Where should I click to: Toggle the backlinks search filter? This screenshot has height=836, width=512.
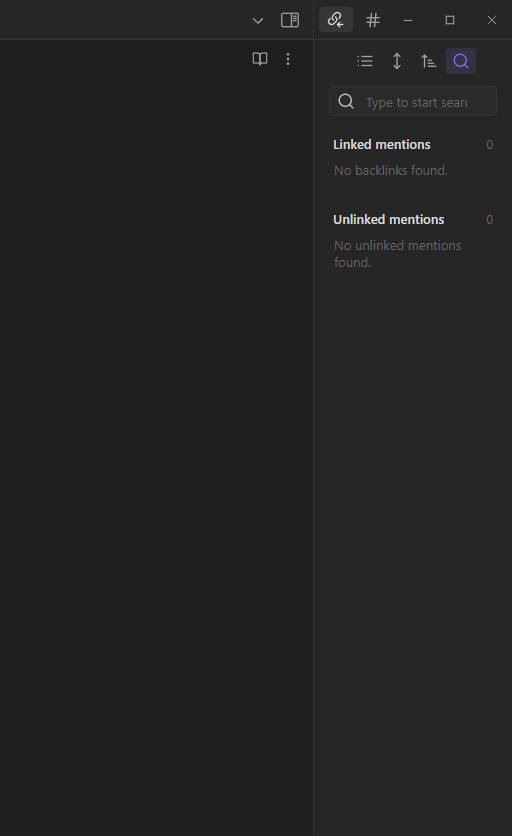pyautogui.click(x=461, y=61)
